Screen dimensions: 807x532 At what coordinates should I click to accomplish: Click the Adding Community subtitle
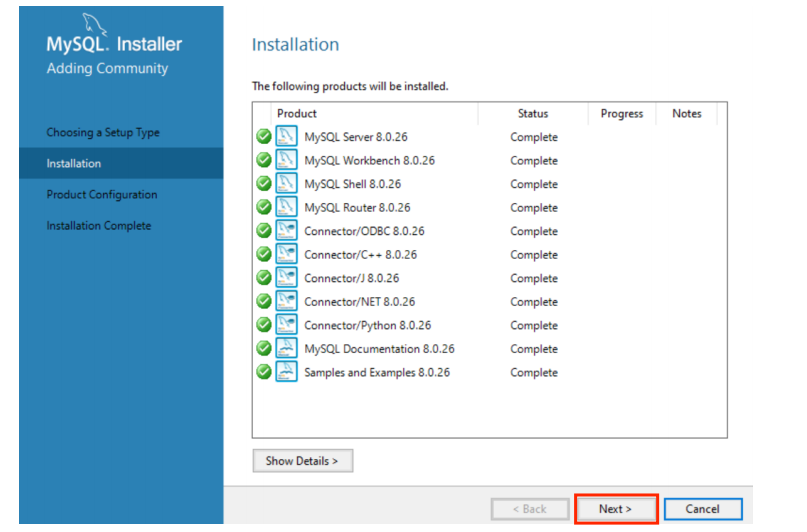[x=107, y=68]
